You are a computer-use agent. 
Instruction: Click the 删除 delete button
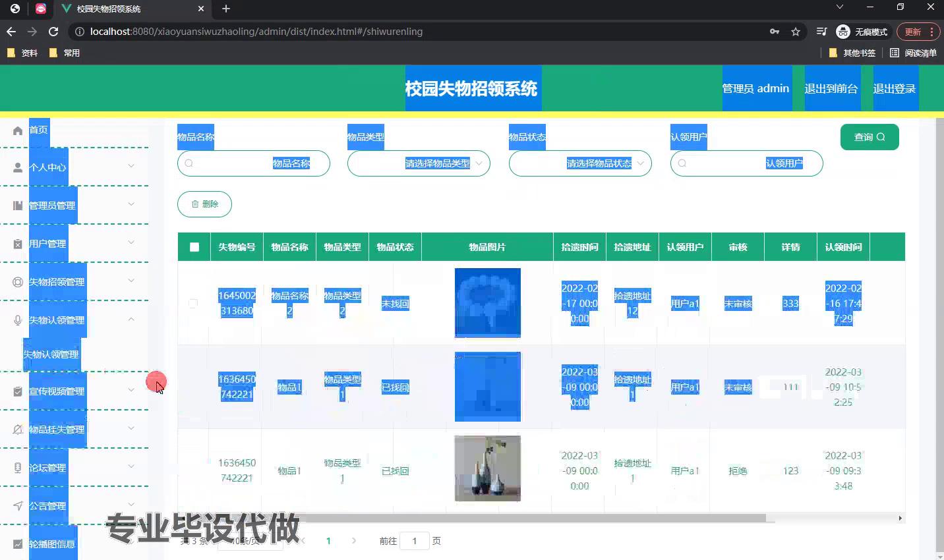(x=204, y=204)
